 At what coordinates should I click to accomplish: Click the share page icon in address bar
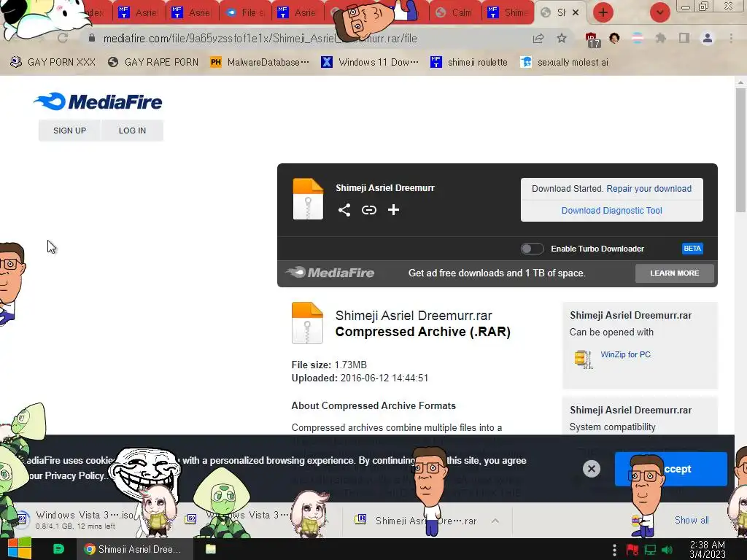click(x=538, y=38)
